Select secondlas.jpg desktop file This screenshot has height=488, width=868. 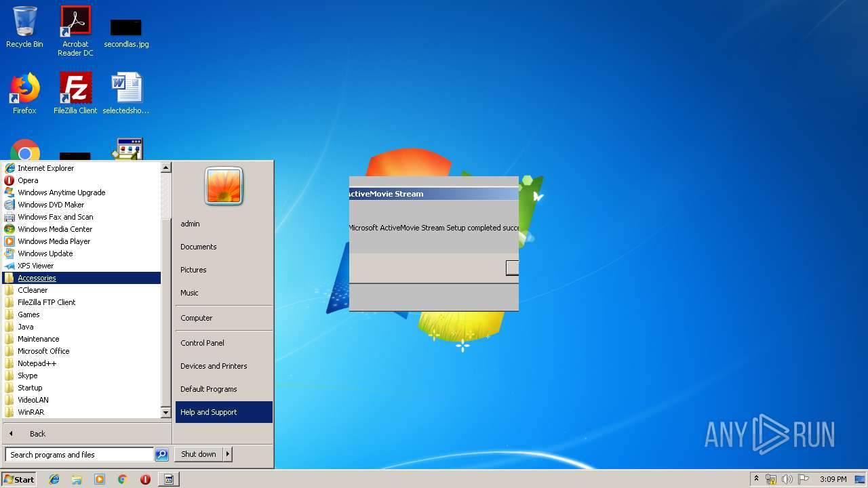coord(126,33)
